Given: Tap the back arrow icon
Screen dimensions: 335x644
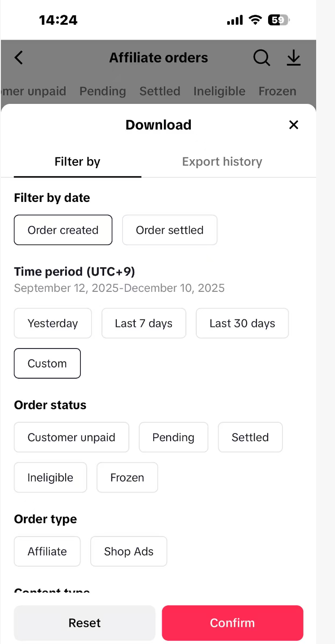Looking at the screenshot, I should (18, 58).
